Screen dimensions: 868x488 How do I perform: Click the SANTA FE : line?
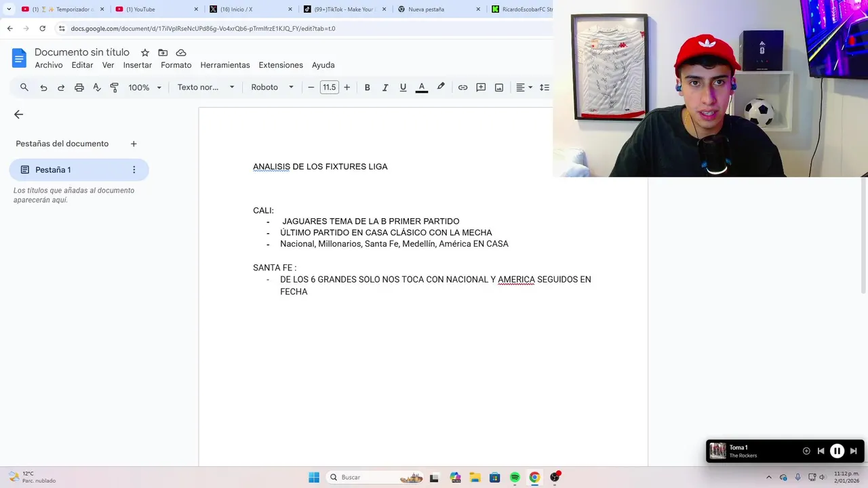tap(275, 268)
